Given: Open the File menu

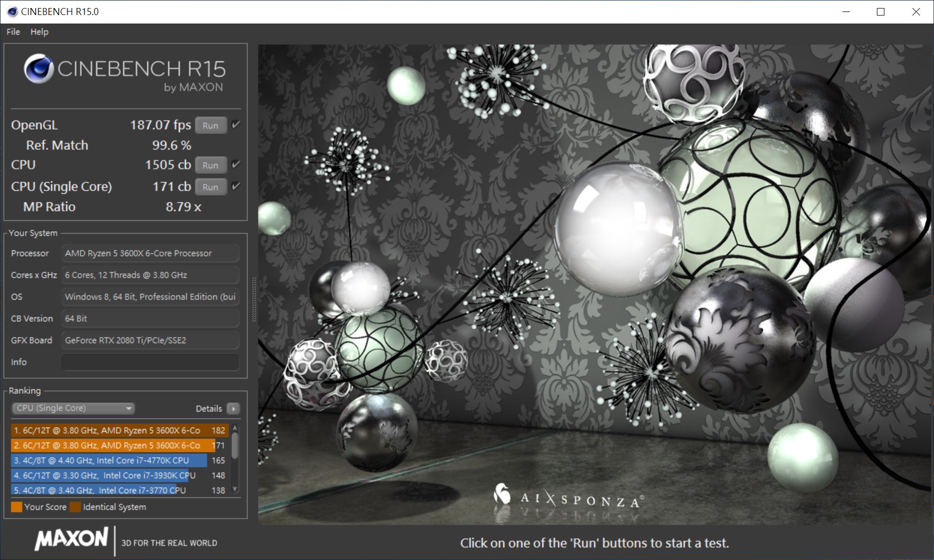Looking at the screenshot, I should click(x=13, y=32).
